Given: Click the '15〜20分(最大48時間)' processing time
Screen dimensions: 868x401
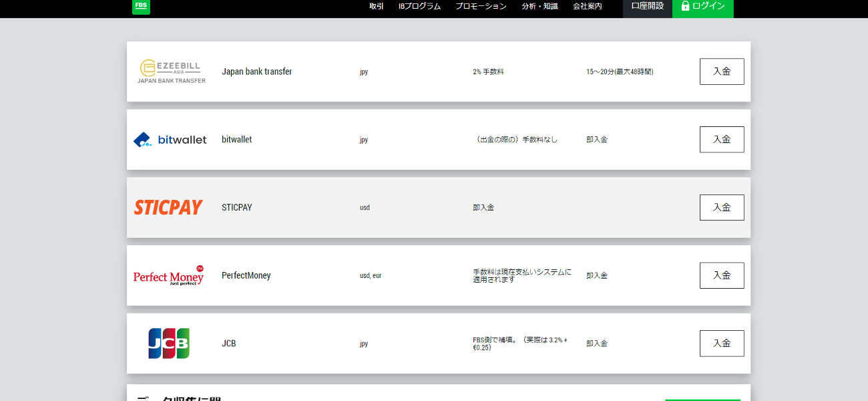Looking at the screenshot, I should [620, 72].
